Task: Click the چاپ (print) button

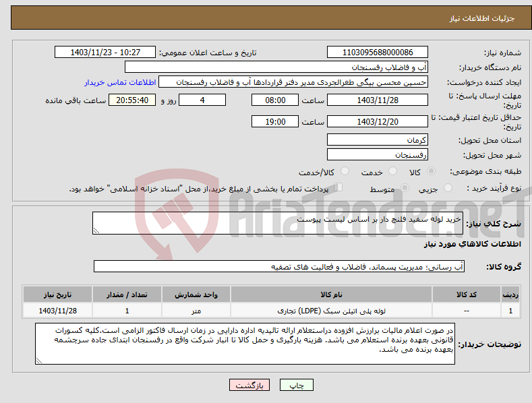Action: pos(296,385)
